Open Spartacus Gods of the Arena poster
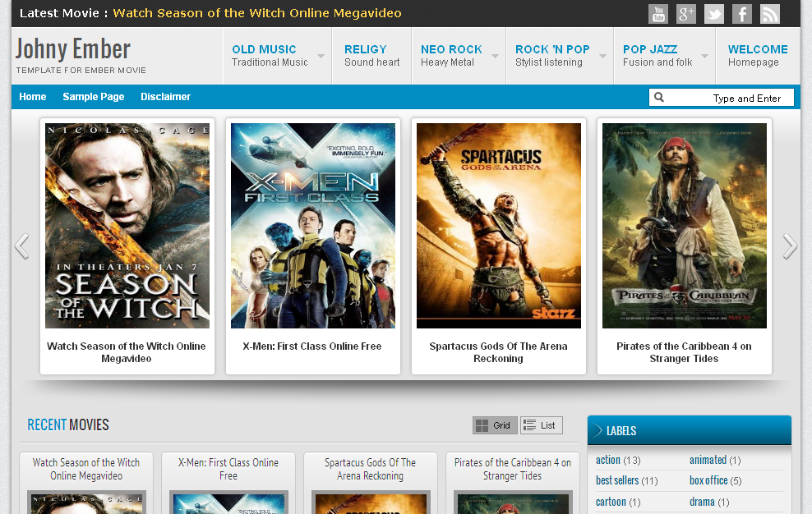Image resolution: width=812 pixels, height=514 pixels. click(x=499, y=226)
